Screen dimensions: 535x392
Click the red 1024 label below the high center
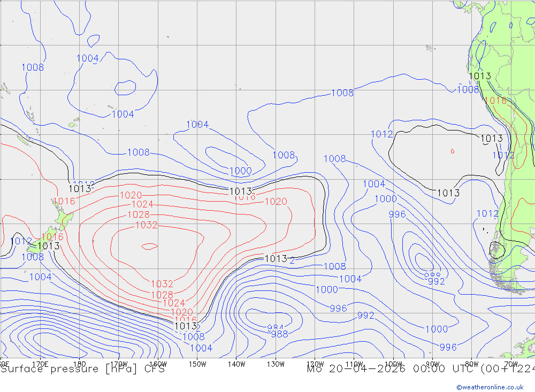point(174,303)
